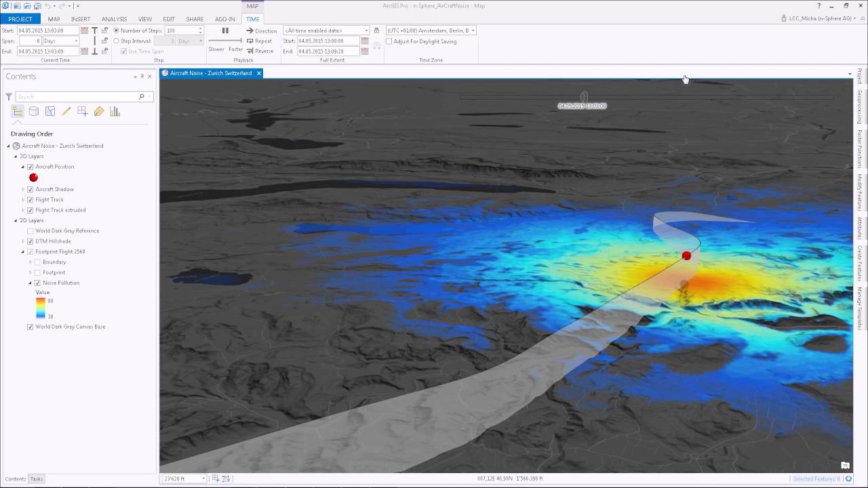The width and height of the screenshot is (868, 488).
Task: Open List By Data Source view
Action: tap(34, 111)
